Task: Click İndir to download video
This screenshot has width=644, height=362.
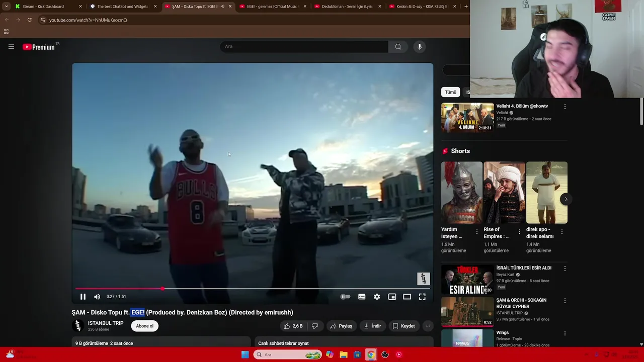Action: pos(373,326)
